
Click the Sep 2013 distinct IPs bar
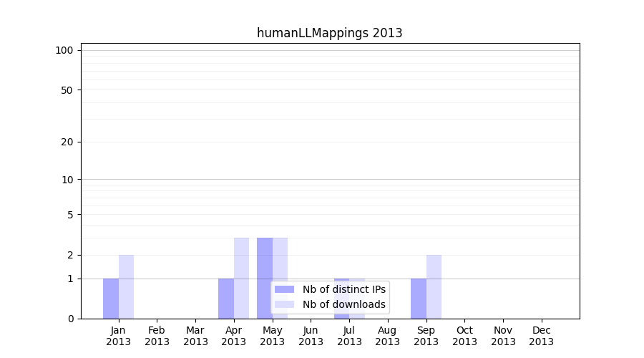(x=419, y=299)
